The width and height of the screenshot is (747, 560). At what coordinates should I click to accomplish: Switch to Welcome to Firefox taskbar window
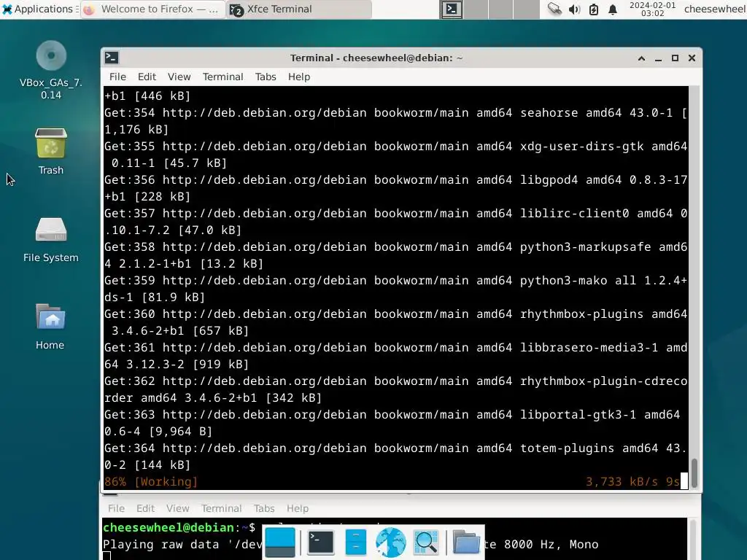[x=152, y=9]
